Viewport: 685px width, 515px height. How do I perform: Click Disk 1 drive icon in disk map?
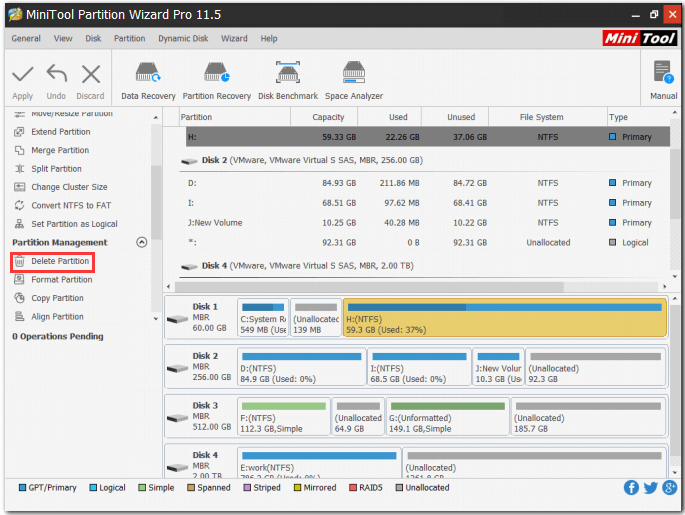[177, 319]
